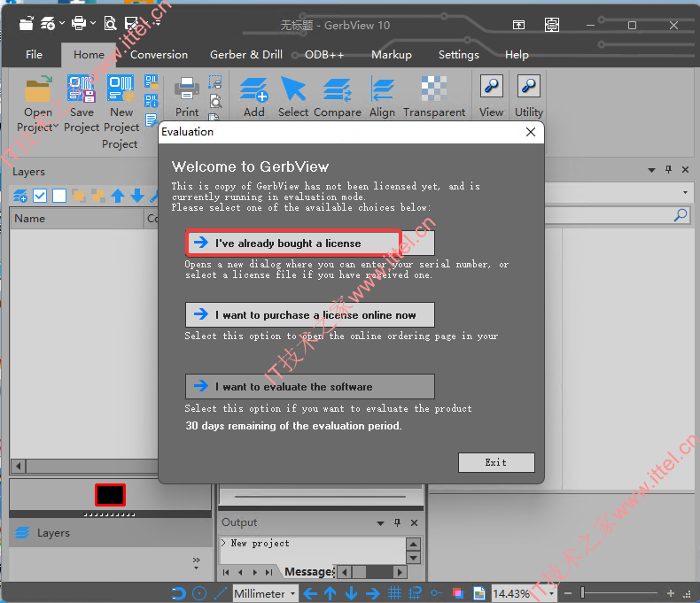Switch to the Conversion tab
Screen dimensions: 700x603
click(x=159, y=55)
